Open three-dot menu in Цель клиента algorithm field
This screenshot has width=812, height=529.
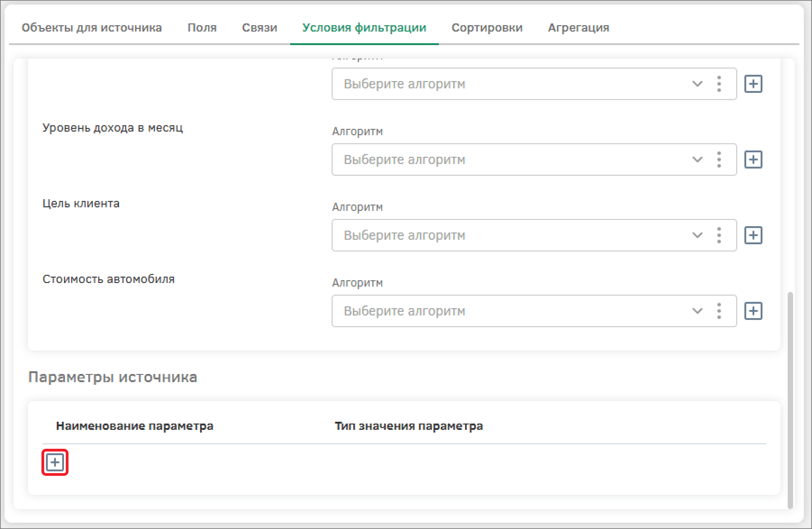click(x=719, y=235)
